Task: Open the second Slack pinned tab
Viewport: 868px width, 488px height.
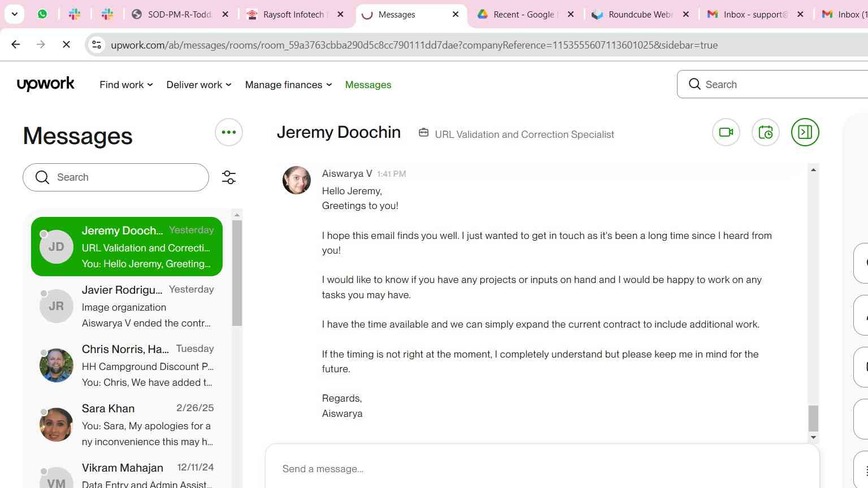Action: point(107,14)
